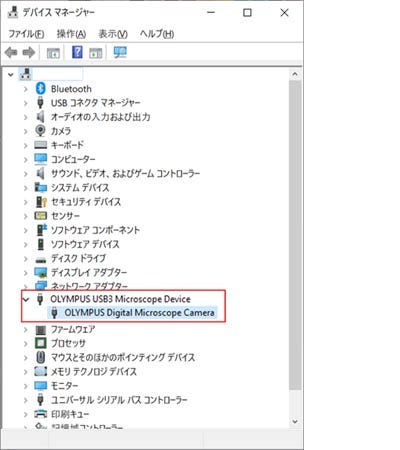Click the メモリ テクノロジ デバイス icon

point(41,371)
